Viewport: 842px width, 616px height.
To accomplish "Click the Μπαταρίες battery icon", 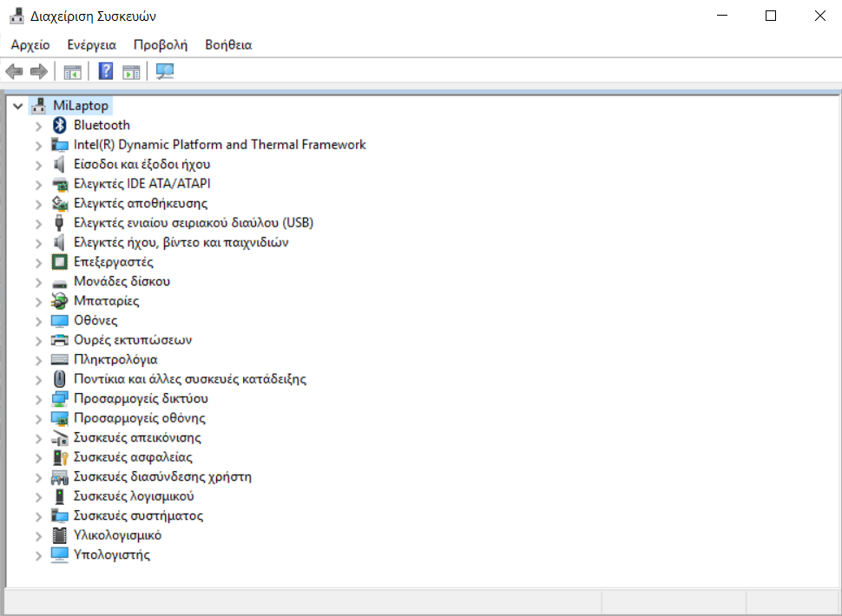I will (59, 301).
